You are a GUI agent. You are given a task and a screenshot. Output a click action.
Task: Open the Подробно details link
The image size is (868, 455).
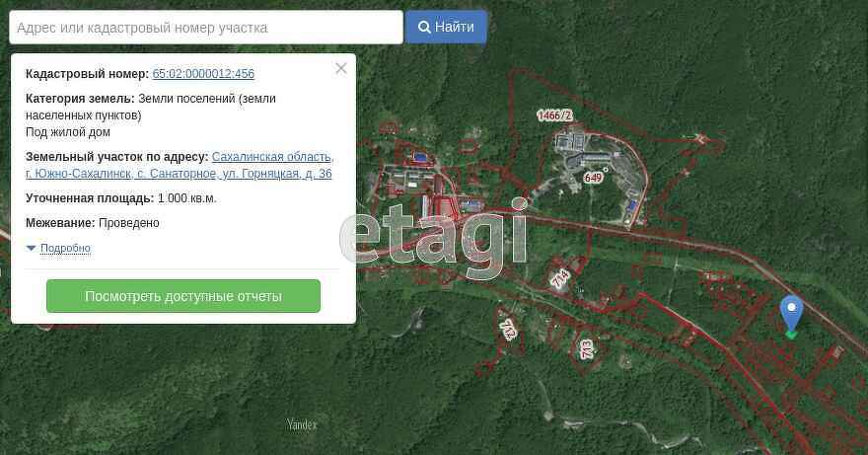[65, 249]
